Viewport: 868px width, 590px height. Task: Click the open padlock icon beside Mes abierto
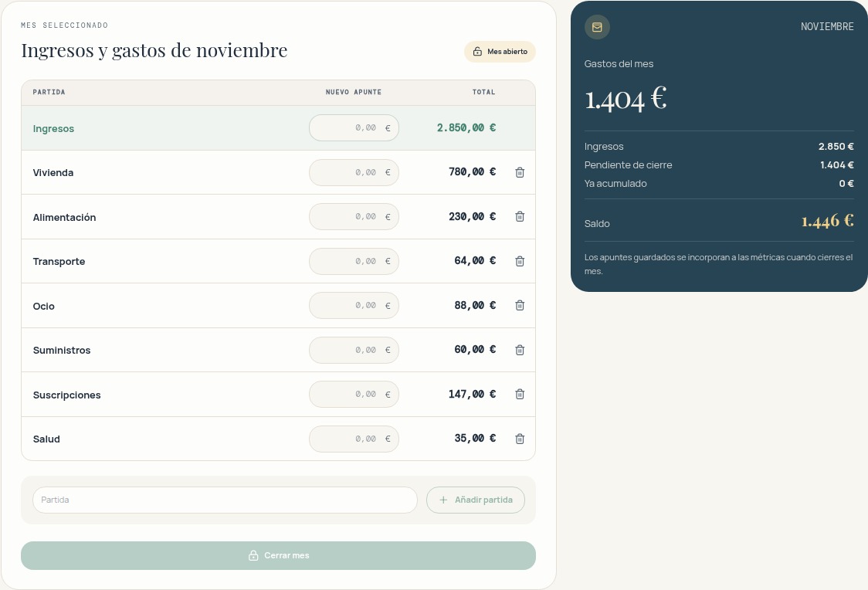point(477,52)
